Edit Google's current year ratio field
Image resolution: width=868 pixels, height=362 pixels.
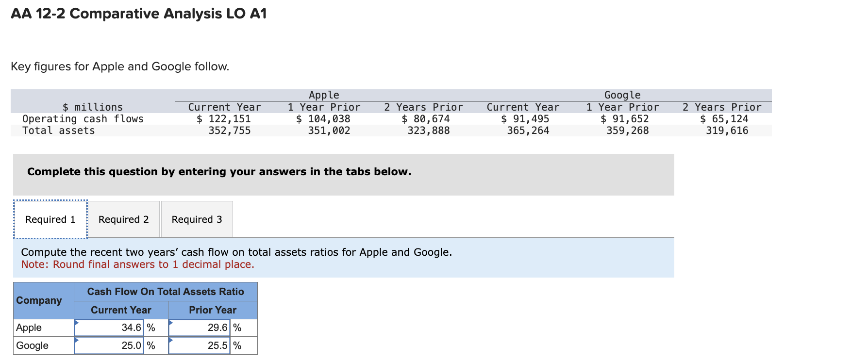coord(109,346)
